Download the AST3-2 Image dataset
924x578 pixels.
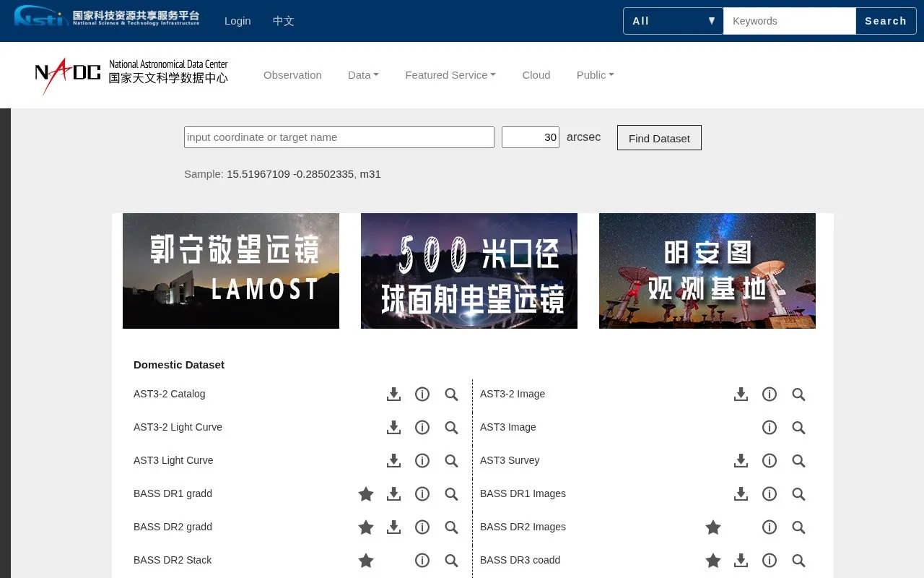(x=741, y=394)
